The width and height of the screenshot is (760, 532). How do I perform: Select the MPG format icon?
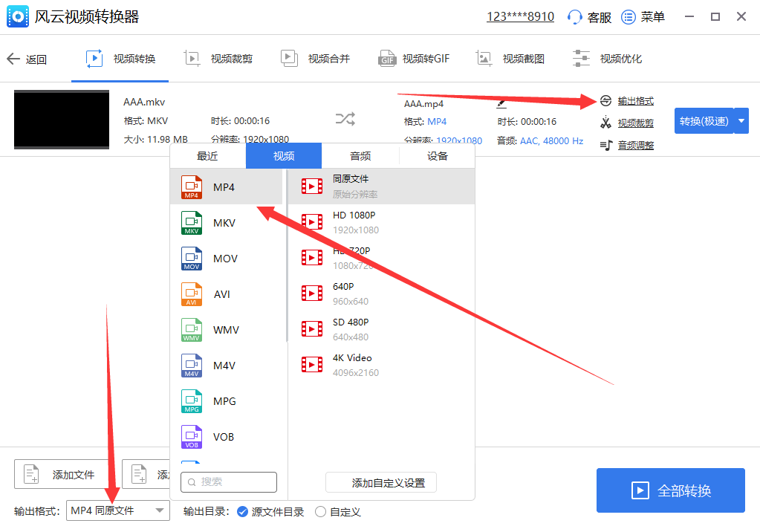pos(192,401)
